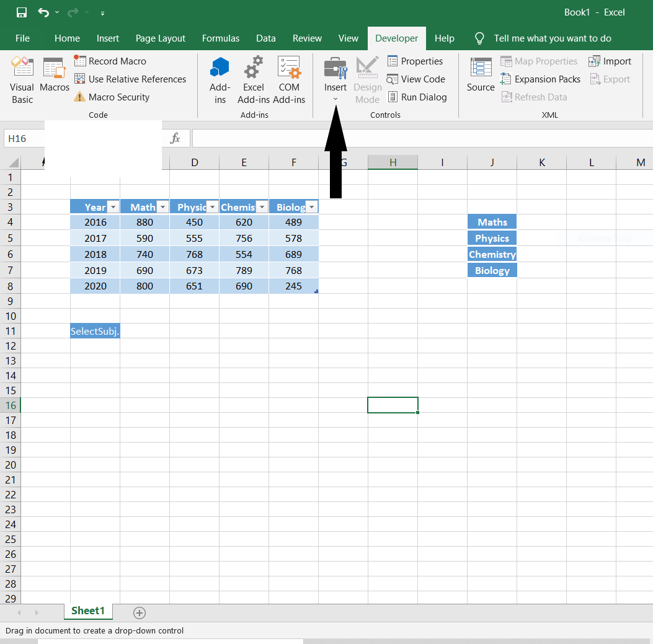Open Customize Quick Access Toolbar arrow
The height and width of the screenshot is (644, 653).
click(102, 13)
